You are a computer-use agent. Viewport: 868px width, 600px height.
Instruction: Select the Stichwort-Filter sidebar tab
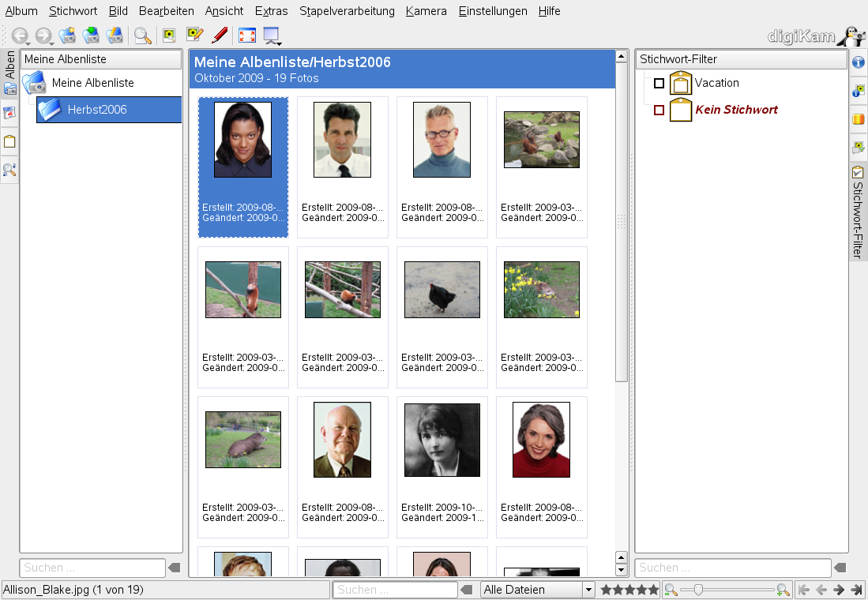point(858,212)
